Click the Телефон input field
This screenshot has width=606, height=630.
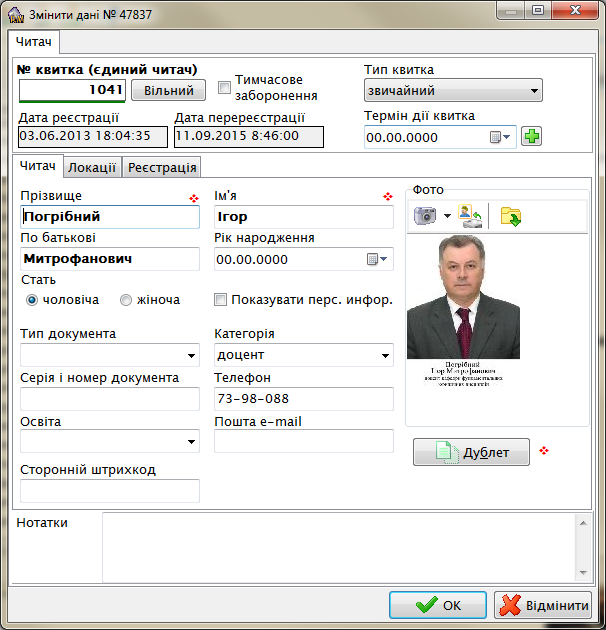point(304,399)
